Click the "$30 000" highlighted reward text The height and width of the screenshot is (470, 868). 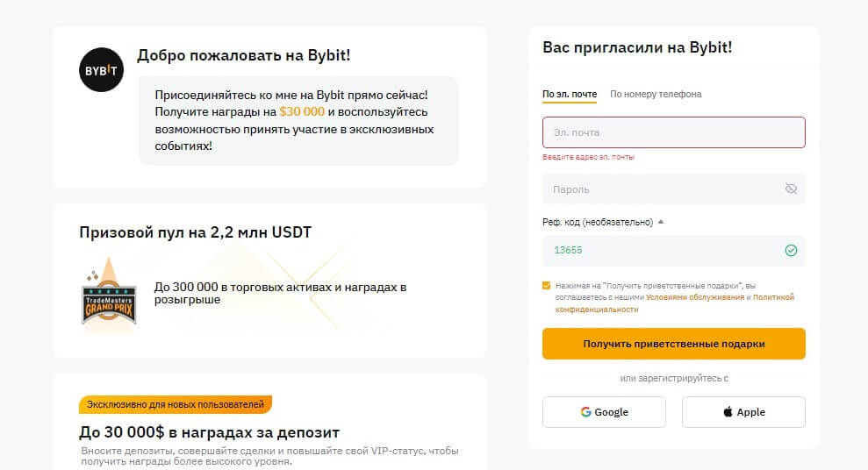302,112
